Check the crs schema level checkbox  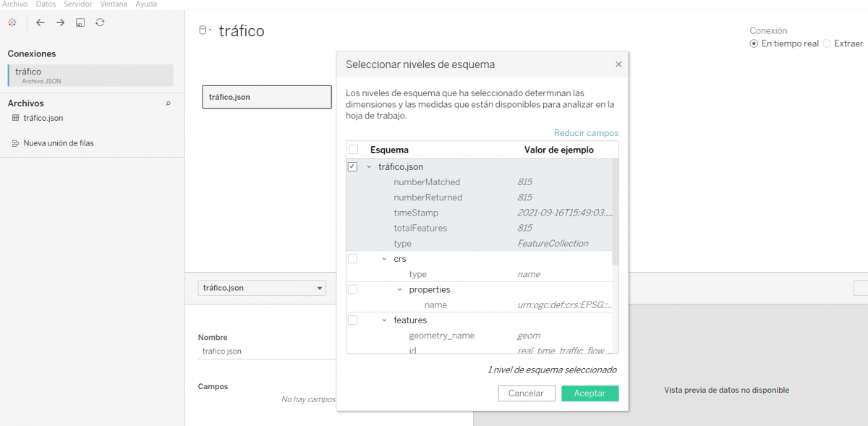point(352,258)
